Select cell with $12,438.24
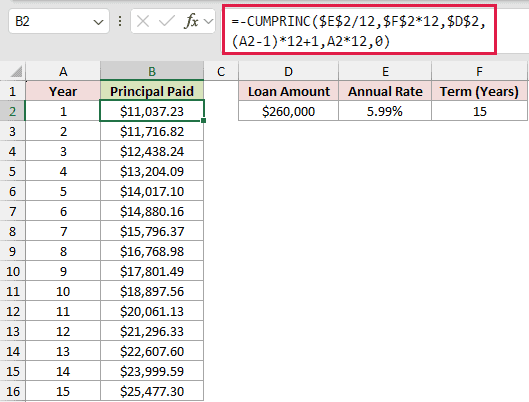The height and width of the screenshot is (402, 529). click(x=152, y=151)
